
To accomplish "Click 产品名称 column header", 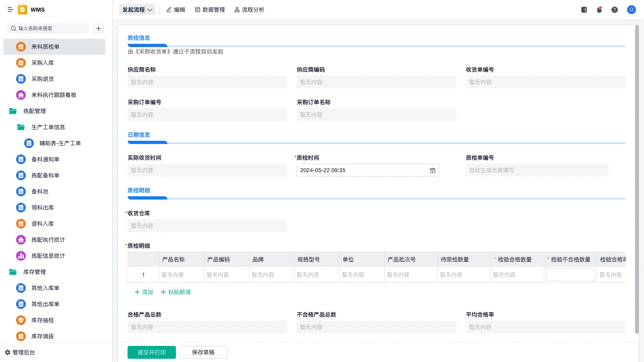I will pyautogui.click(x=182, y=259).
